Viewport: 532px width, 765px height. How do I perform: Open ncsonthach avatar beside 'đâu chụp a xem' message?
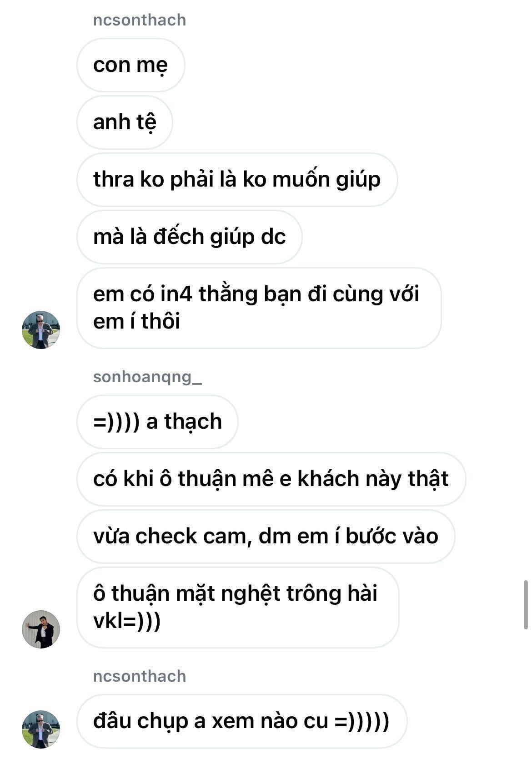(41, 730)
